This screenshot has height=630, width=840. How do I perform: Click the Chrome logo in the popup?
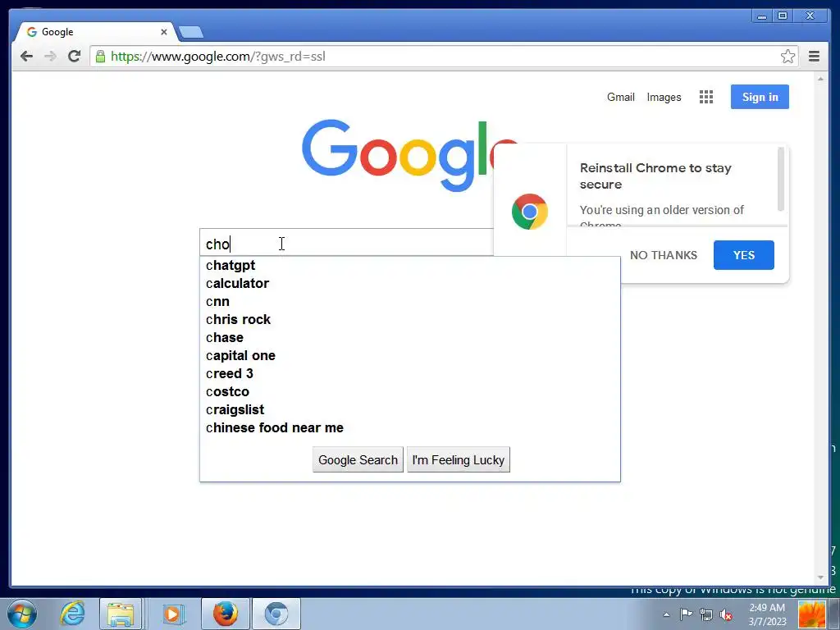click(529, 212)
